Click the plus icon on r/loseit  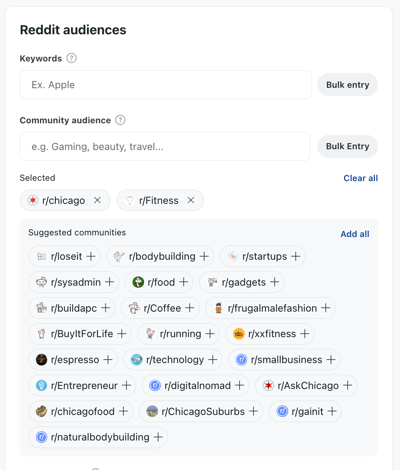[x=91, y=256]
